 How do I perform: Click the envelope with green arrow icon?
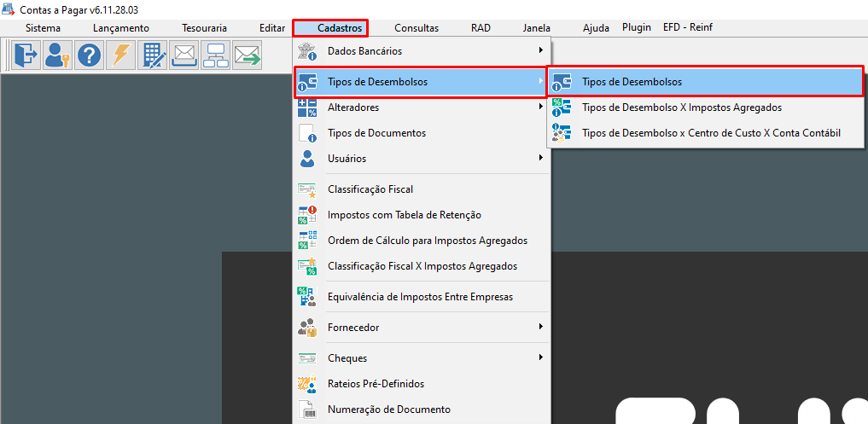tap(247, 55)
